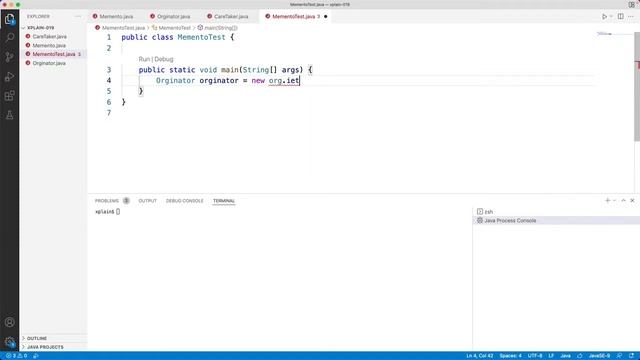Click the minimap code preview
The image size is (640, 360).
(x=605, y=34)
